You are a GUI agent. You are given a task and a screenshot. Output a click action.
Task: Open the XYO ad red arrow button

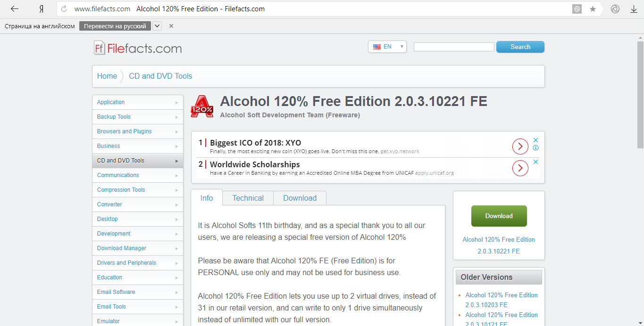(x=520, y=147)
